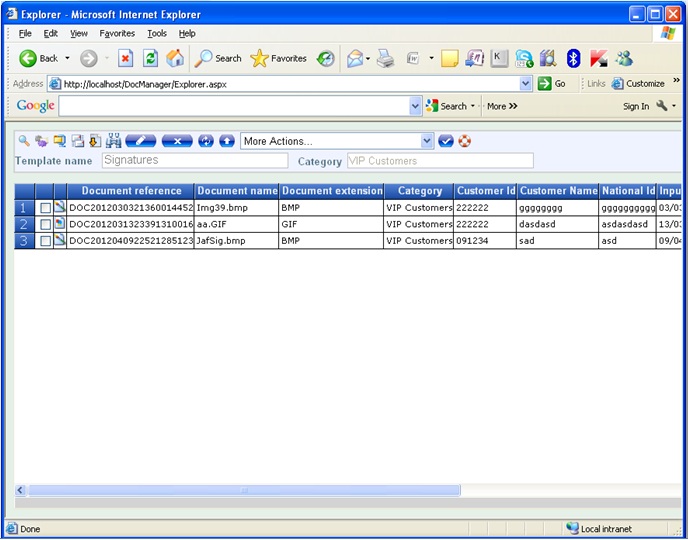Open Google toolbar search box dropdown
Image resolution: width=688 pixels, height=540 pixels.
click(416, 106)
